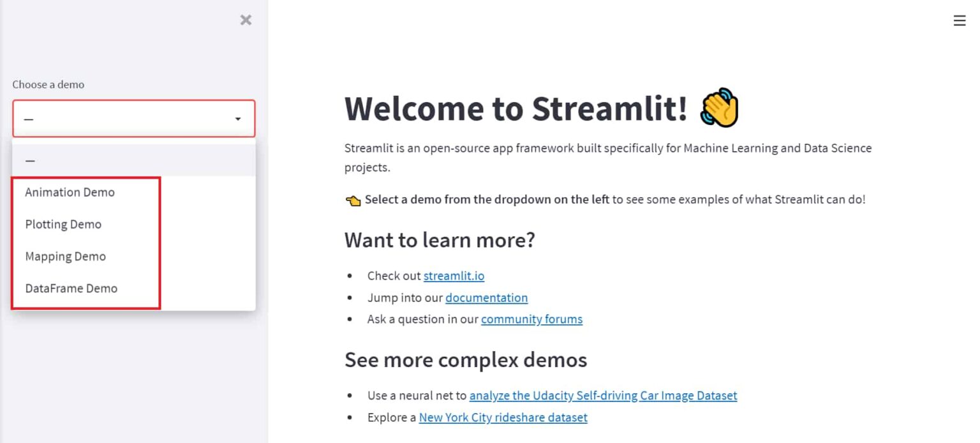Open the hamburger menu in the top right
980x443 pixels.
point(960,20)
